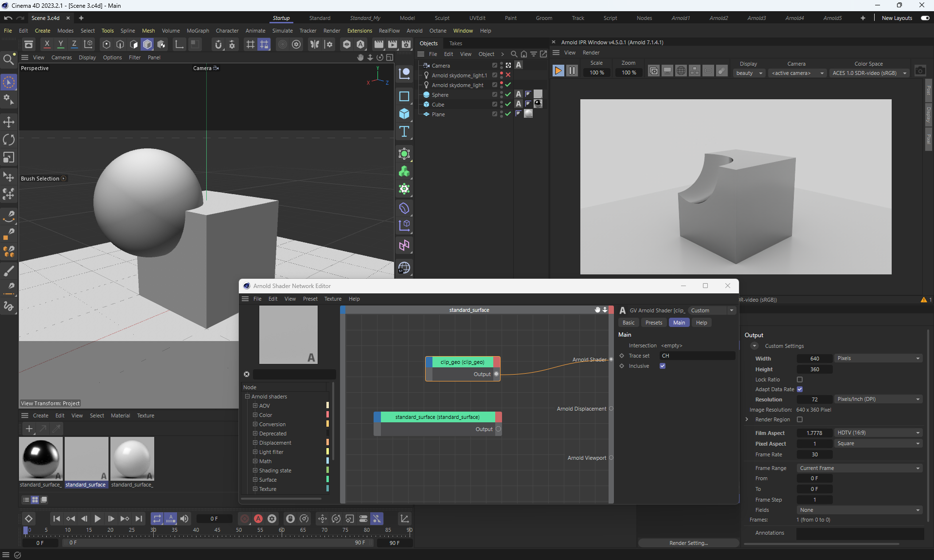Image resolution: width=934 pixels, height=560 pixels.
Task: Click the Text spline tool icon
Action: pyautogui.click(x=404, y=131)
